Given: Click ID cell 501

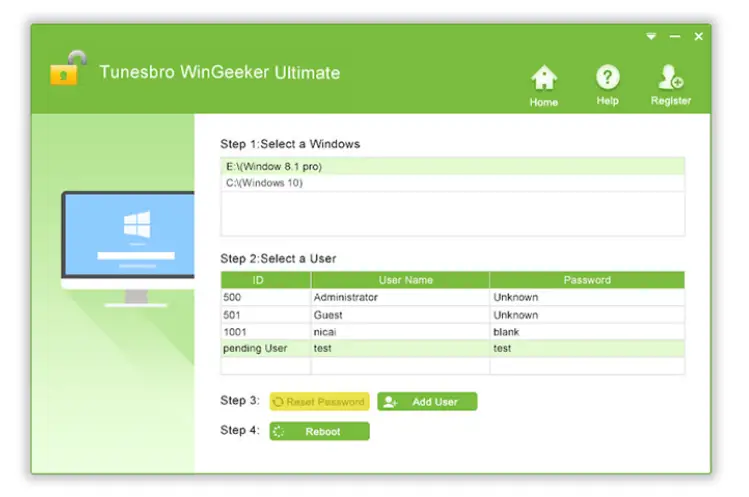Looking at the screenshot, I should [x=266, y=315].
